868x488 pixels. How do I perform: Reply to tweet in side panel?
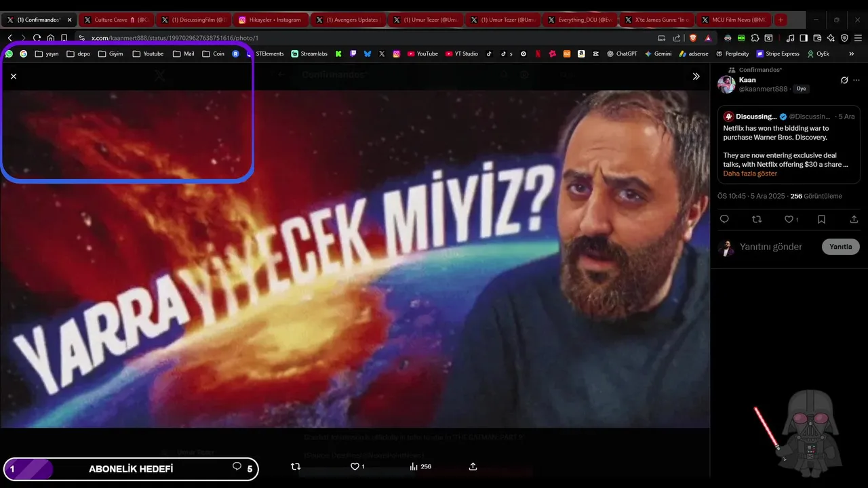[x=724, y=220]
